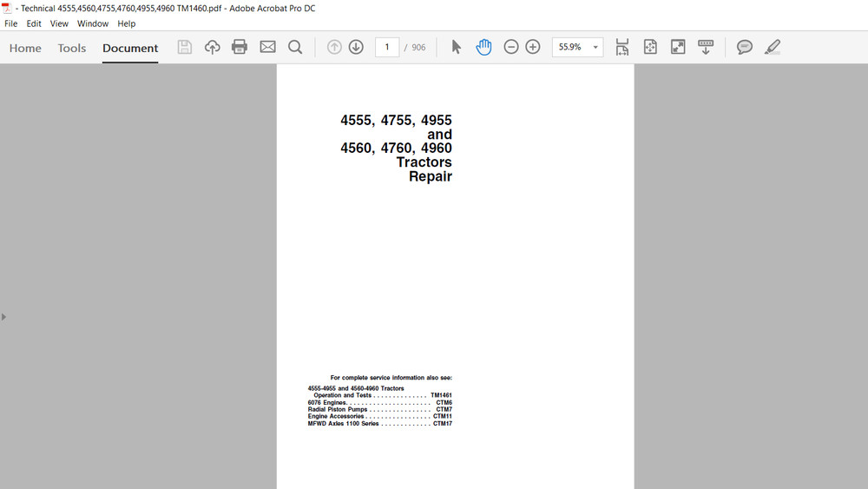Image resolution: width=868 pixels, height=489 pixels.
Task: View the document in full screen mode
Action: (678, 47)
